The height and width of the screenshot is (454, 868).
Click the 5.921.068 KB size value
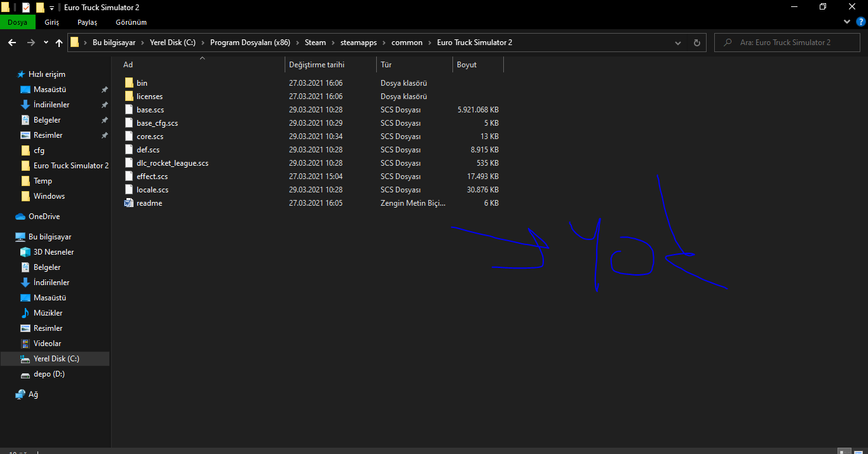[x=478, y=110]
